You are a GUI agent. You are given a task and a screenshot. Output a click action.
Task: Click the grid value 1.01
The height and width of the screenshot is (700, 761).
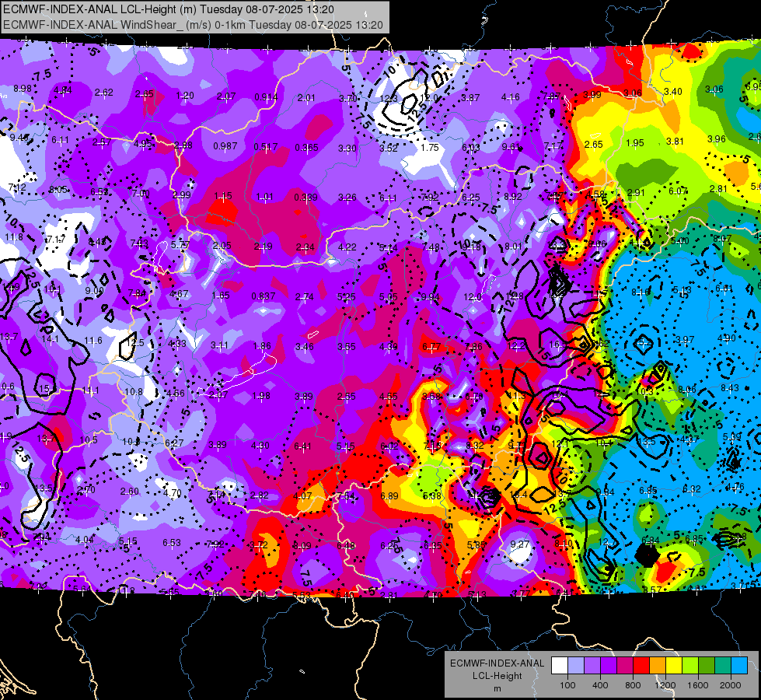point(264,197)
